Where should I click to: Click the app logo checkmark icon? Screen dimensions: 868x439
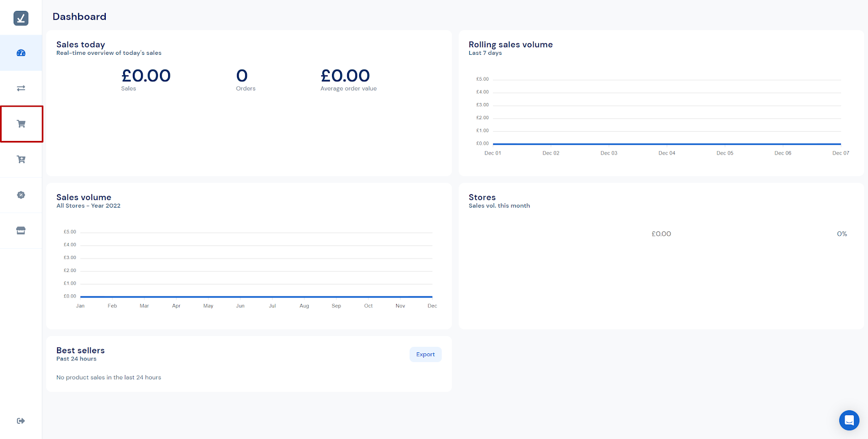[21, 18]
